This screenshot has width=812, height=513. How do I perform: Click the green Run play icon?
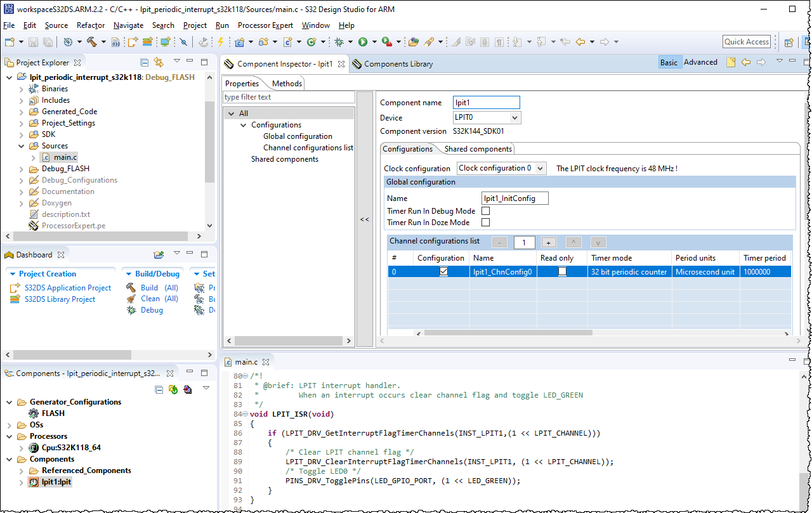click(363, 42)
